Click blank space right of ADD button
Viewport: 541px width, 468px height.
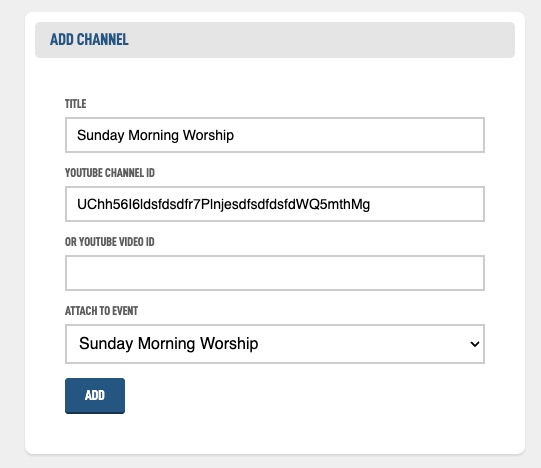click(304, 396)
